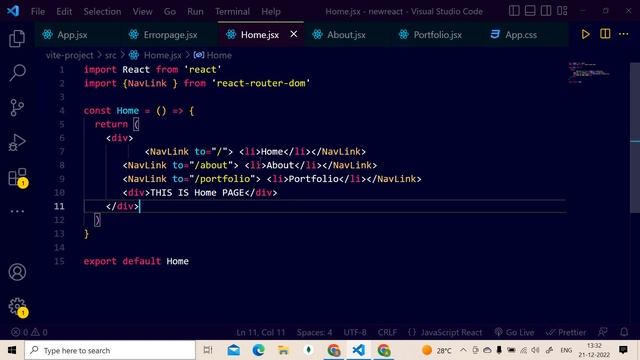Open the File menu

point(38,11)
